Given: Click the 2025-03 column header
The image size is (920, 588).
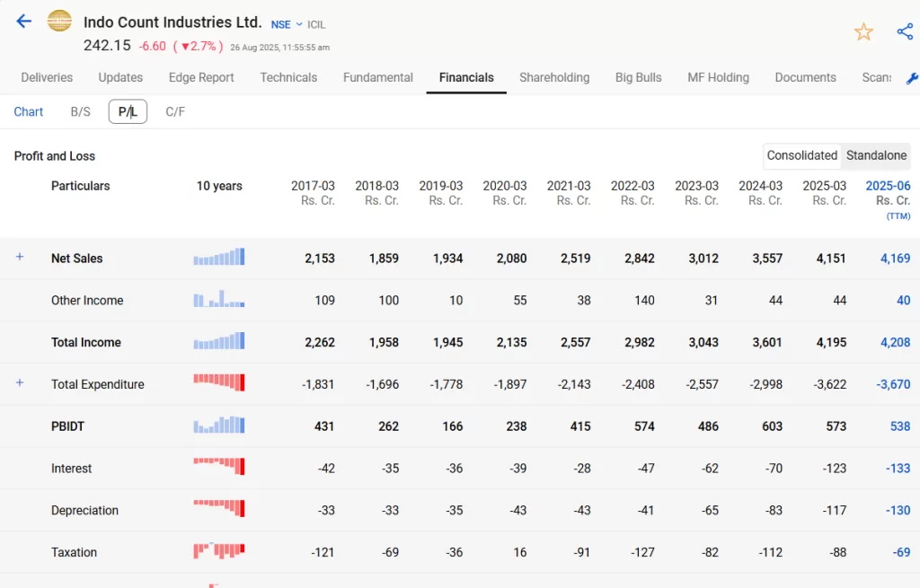Looking at the screenshot, I should click(x=825, y=193).
